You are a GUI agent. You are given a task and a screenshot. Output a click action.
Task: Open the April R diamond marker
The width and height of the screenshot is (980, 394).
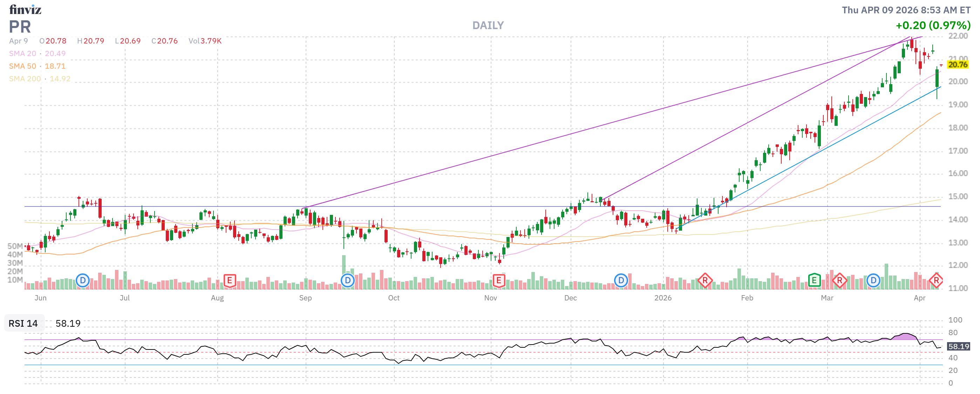936,281
